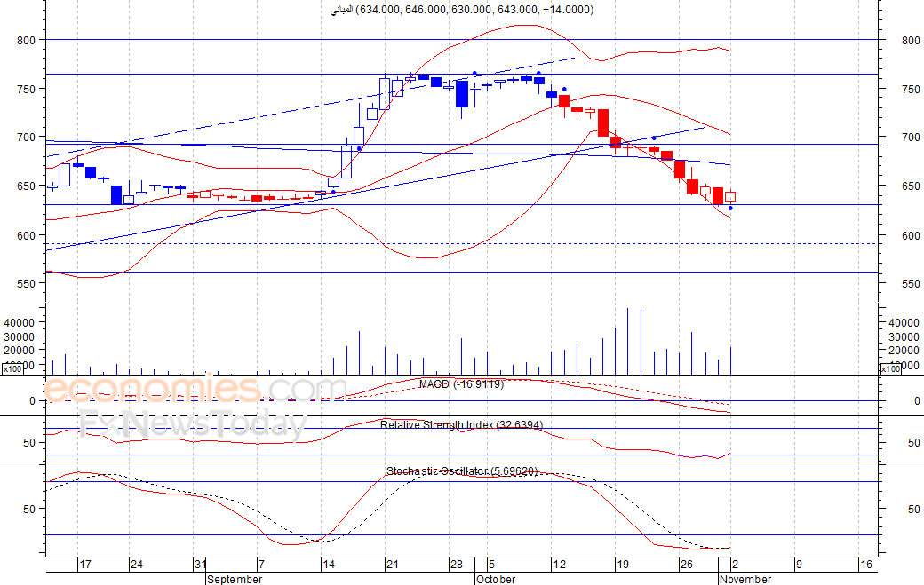This screenshot has height=585, width=924.
Task: Click the 550 label on the right price axis
Action: (911, 284)
